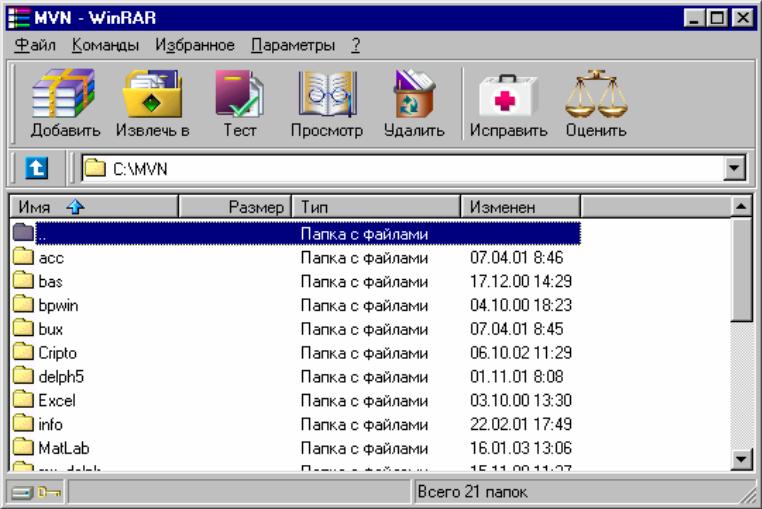Viewport: 762px width, 509px height.
Task: Click the date 22.02.01 17:49
Action: (520, 424)
